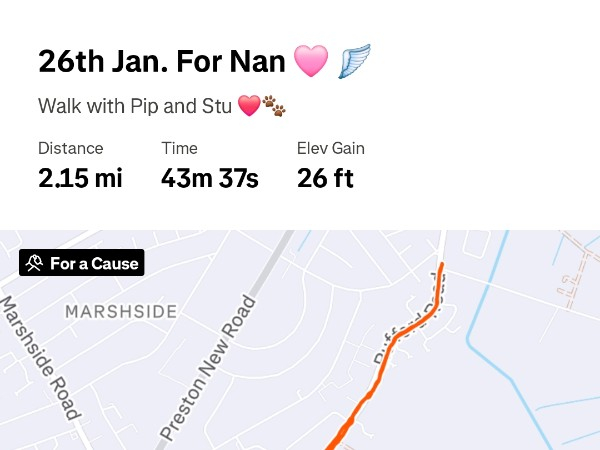Click the For a Cause badge icon
Viewport: 600px width, 450px height.
(34, 263)
